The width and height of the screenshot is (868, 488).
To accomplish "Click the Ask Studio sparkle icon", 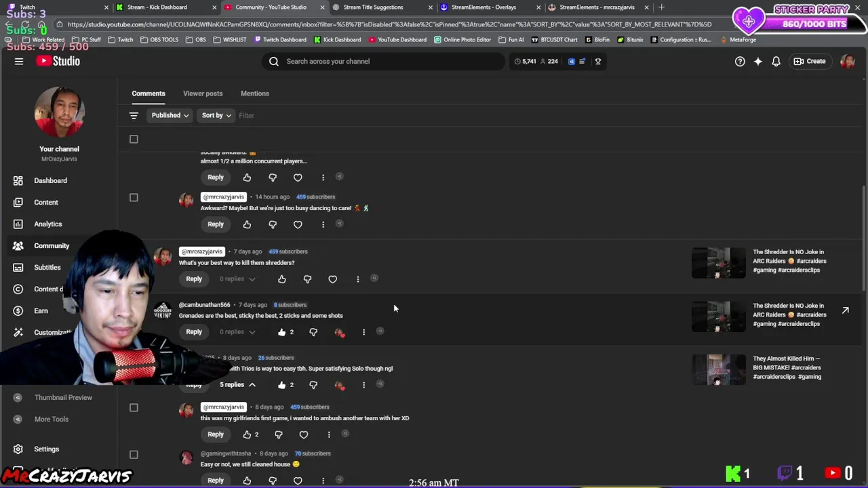I will coord(757,61).
